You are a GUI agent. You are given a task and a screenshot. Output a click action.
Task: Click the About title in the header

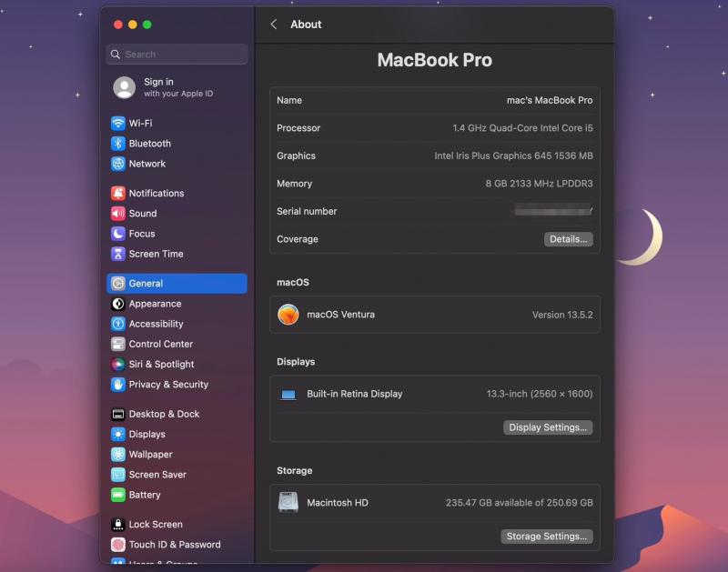pyautogui.click(x=306, y=25)
